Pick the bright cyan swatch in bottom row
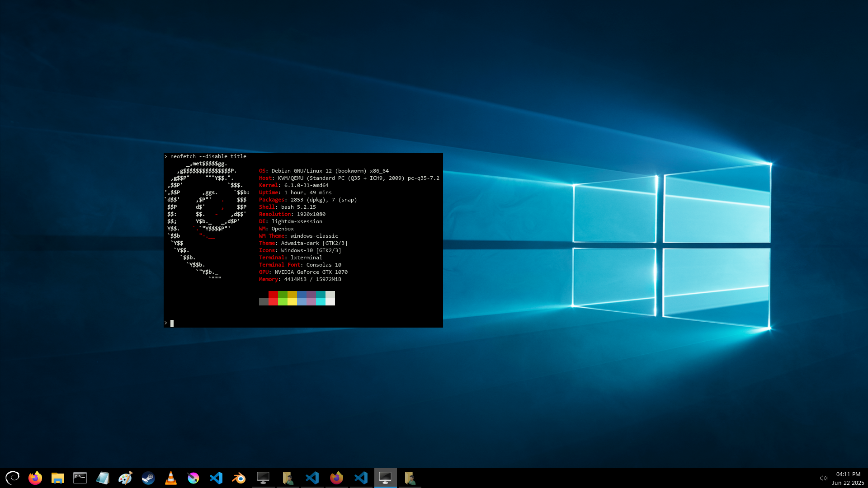Image resolution: width=868 pixels, height=488 pixels. pyautogui.click(x=321, y=302)
